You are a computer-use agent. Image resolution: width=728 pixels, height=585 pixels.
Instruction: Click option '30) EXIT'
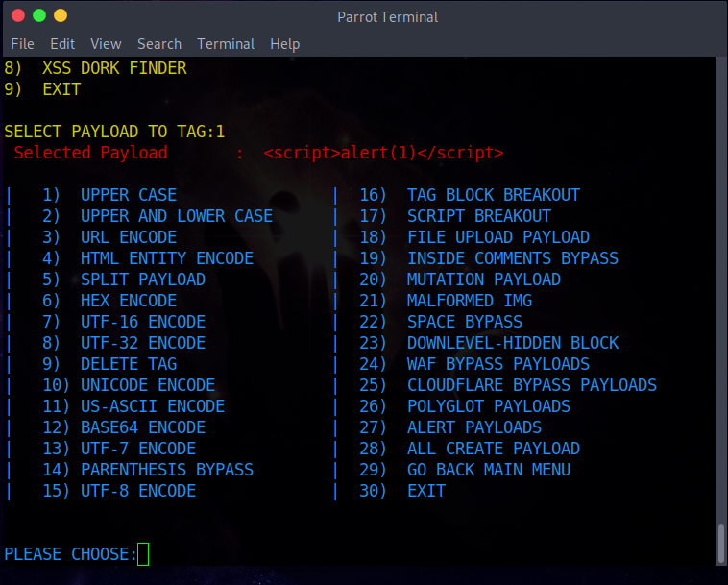pos(402,491)
